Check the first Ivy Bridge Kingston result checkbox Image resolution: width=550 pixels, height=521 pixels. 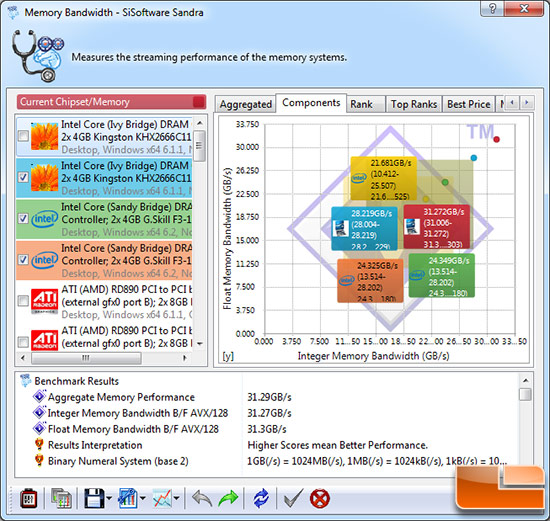[x=23, y=136]
